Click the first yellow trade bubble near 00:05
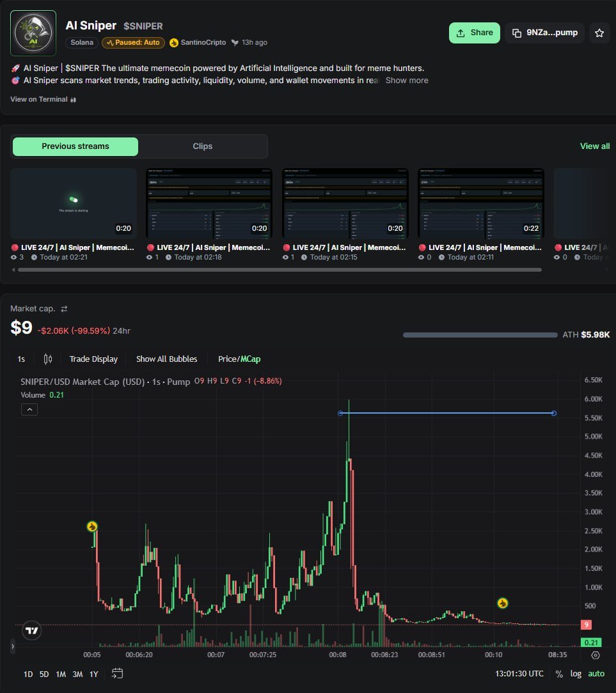 [92, 526]
